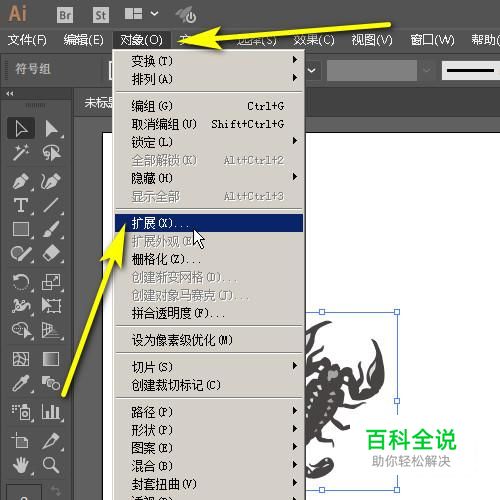This screenshot has width=500, height=500.
Task: Select the Pen tool
Action: pos(21,181)
